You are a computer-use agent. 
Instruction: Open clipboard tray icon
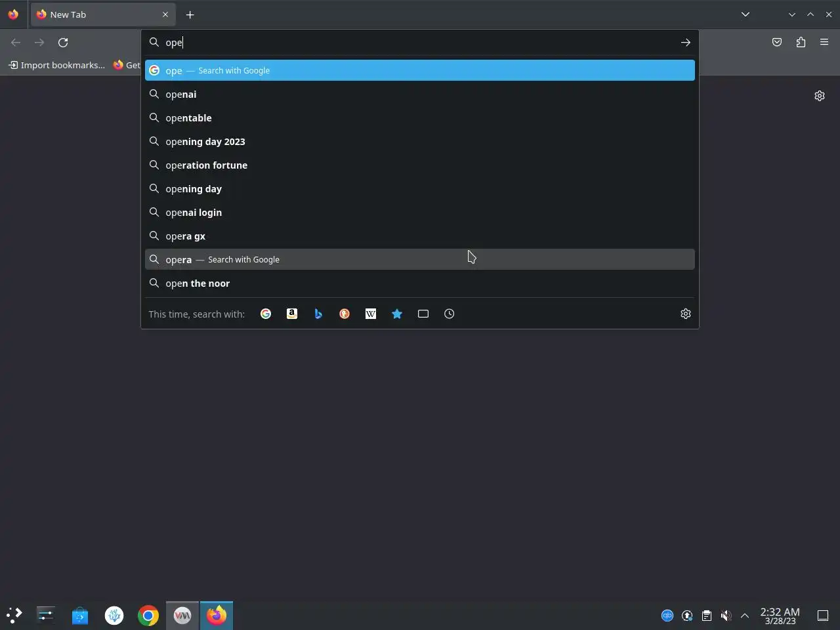pos(706,615)
